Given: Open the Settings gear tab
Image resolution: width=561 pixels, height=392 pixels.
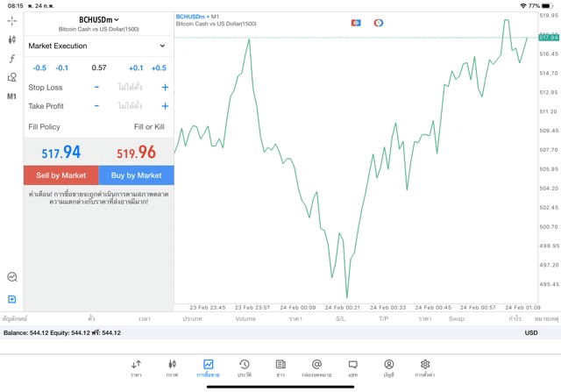Looking at the screenshot, I should click(x=425, y=367).
